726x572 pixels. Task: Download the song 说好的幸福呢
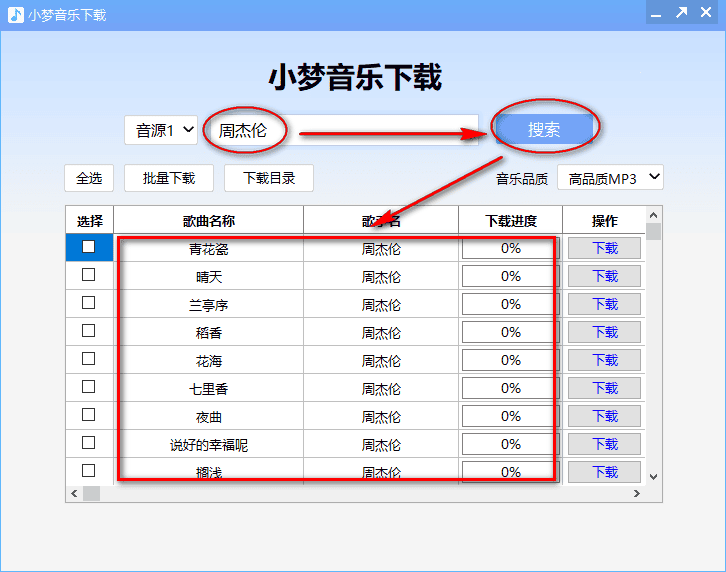(605, 444)
